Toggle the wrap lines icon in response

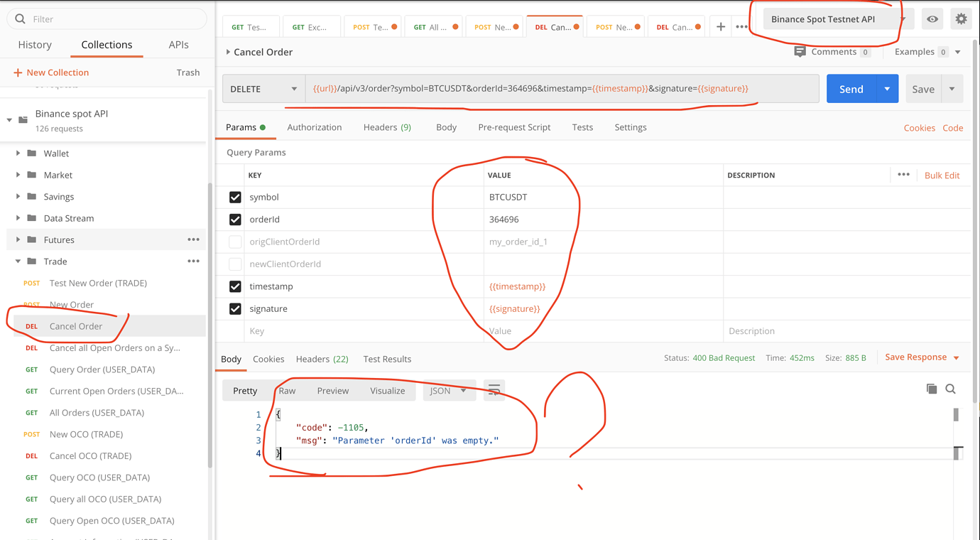[x=494, y=390]
